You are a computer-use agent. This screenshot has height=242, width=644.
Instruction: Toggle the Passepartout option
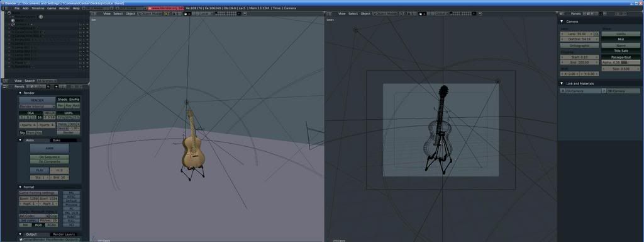[x=621, y=57]
